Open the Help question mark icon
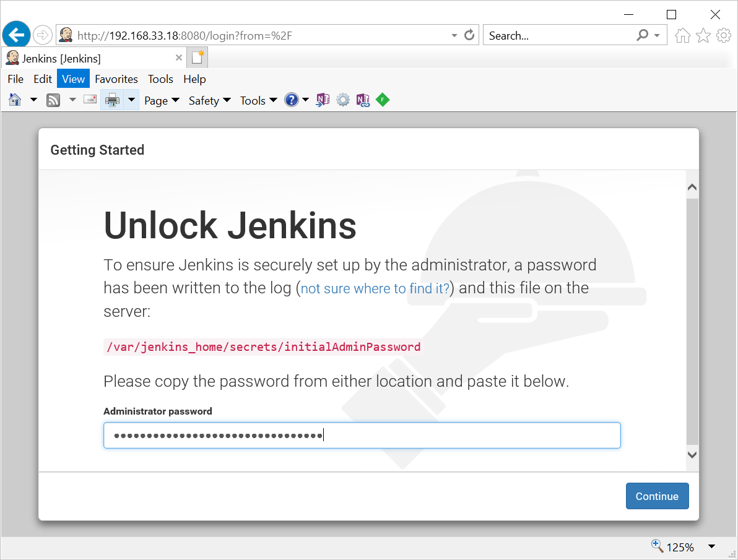Viewport: 738px width, 560px height. coord(292,100)
